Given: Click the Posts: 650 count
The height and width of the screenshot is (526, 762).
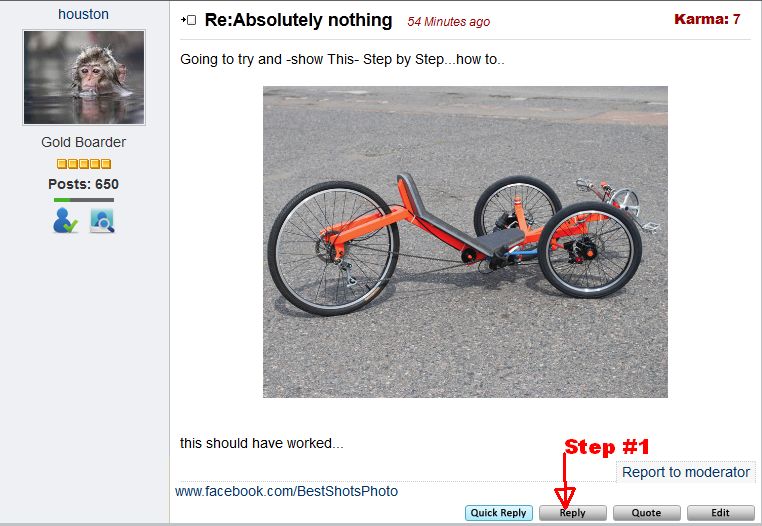Looking at the screenshot, I should point(84,184).
